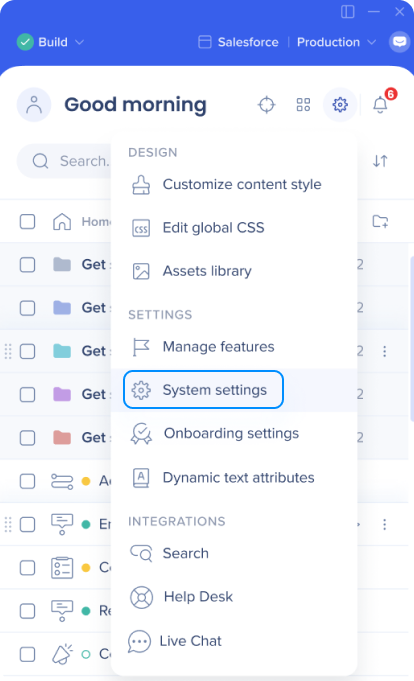This screenshot has height=681, width=414.
Task: Open Edit global CSS option
Action: click(x=198, y=228)
